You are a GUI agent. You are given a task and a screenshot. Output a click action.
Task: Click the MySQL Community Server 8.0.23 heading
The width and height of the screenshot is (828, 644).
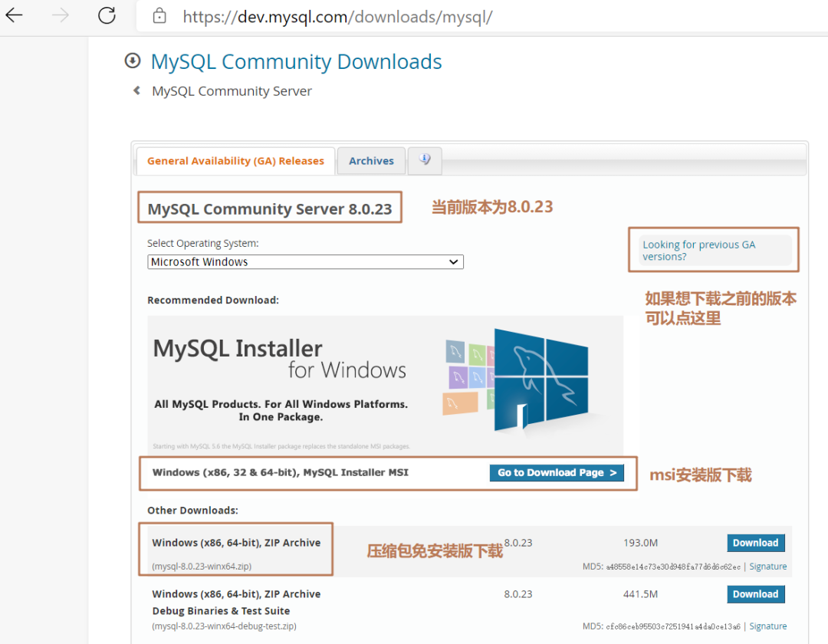coord(270,209)
